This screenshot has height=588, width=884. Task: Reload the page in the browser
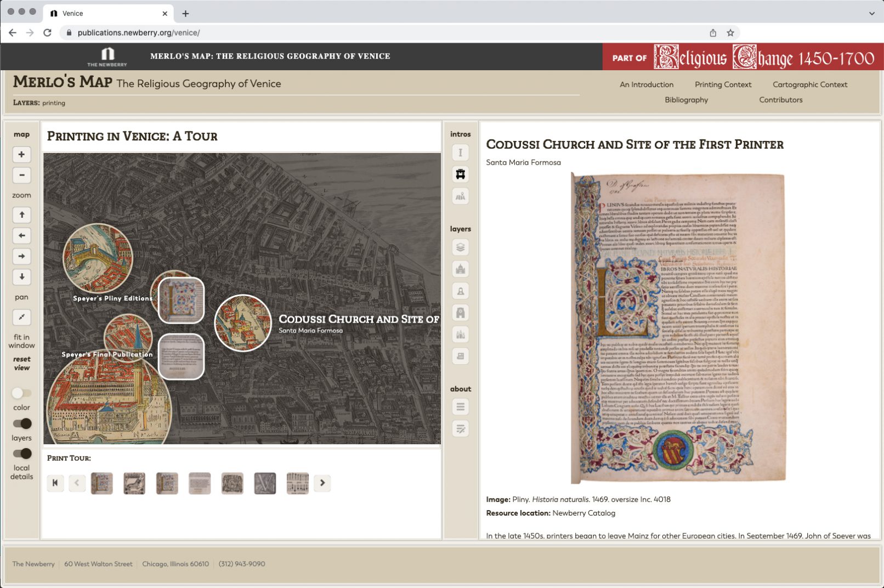[x=48, y=33]
